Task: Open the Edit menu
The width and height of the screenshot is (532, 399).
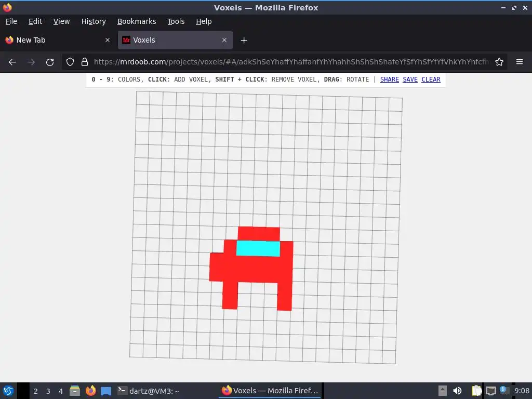Action: [35, 21]
